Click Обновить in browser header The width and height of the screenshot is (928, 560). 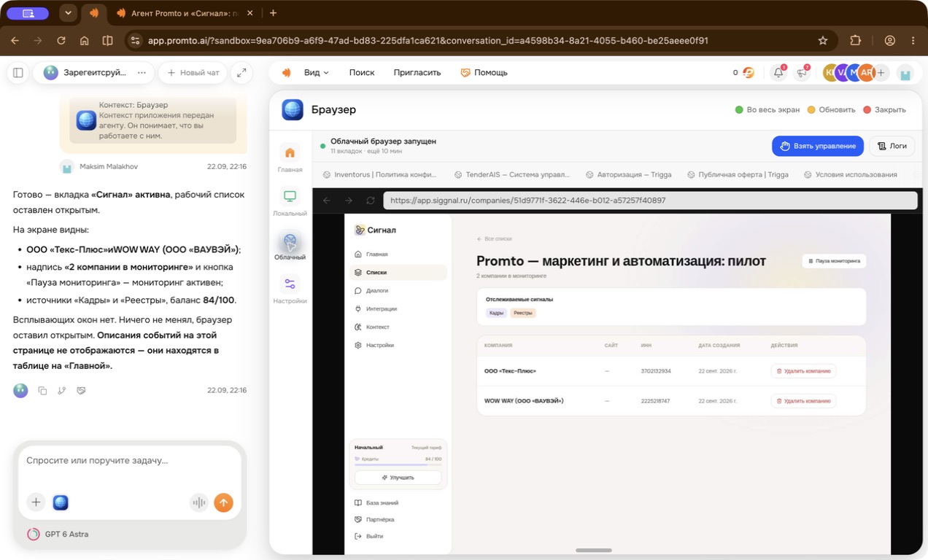pyautogui.click(x=831, y=109)
